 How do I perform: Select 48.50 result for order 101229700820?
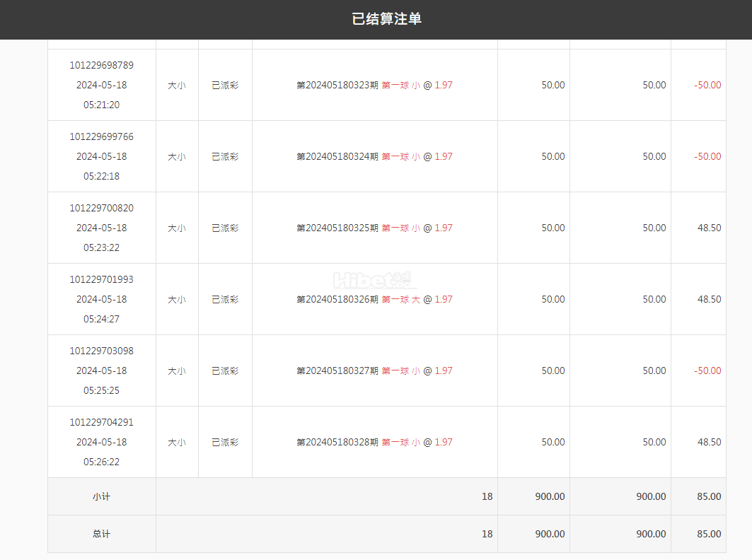710,228
